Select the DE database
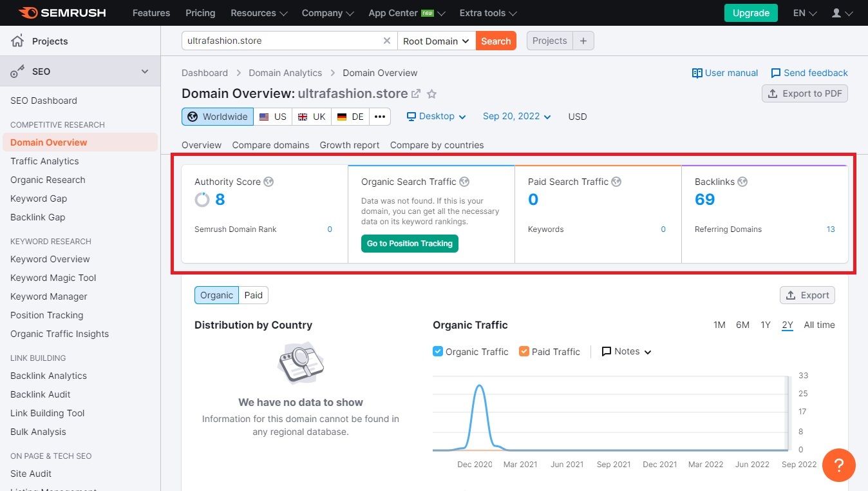This screenshot has height=491, width=868. coord(350,117)
